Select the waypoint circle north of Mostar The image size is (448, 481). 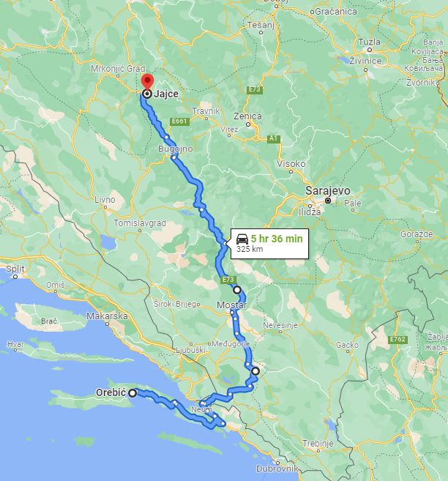237,290
